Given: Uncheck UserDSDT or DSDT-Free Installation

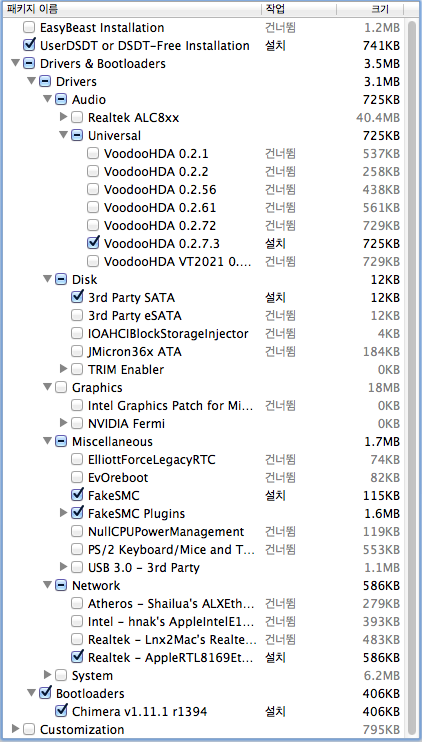Looking at the screenshot, I should [x=29, y=45].
